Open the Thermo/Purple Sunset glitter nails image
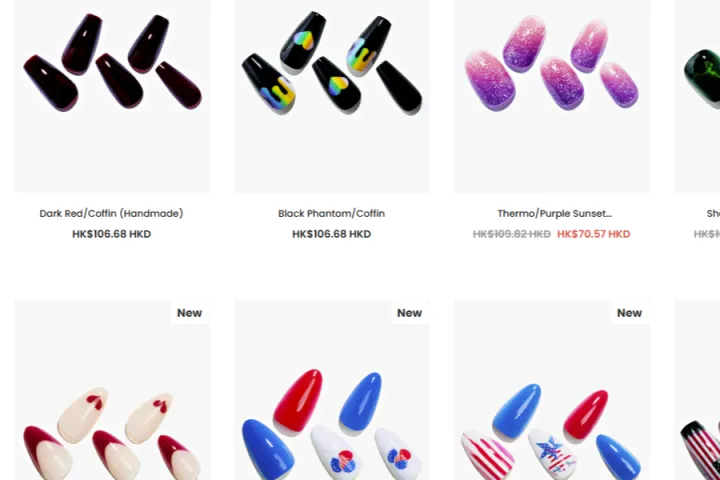The image size is (720, 480). 552,96
